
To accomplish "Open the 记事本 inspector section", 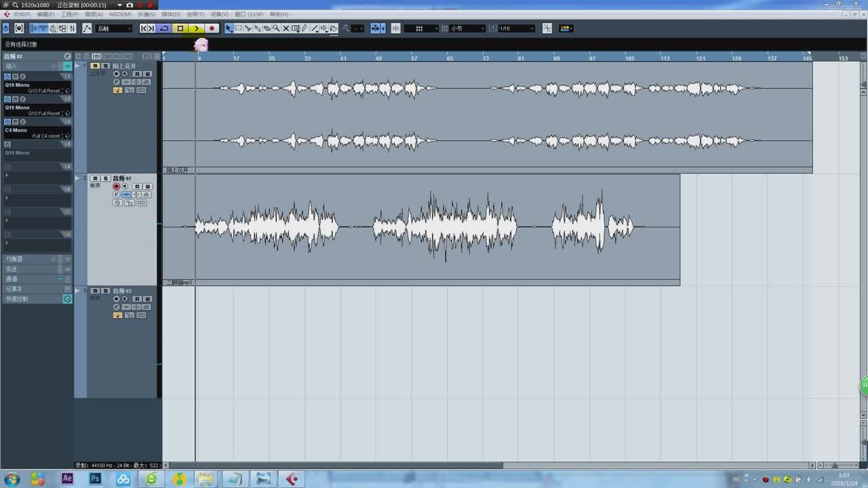I will 37,289.
